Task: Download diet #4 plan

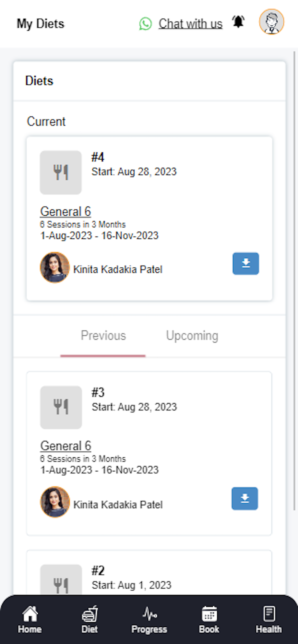Action: [246, 264]
